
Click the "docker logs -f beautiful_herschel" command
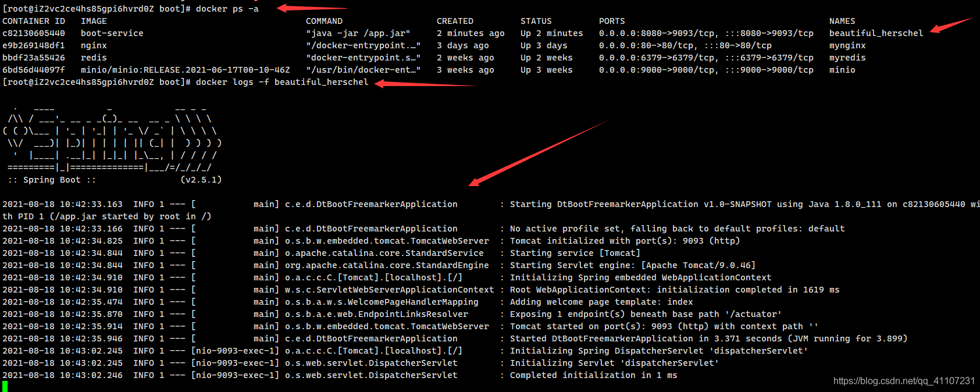282,82
